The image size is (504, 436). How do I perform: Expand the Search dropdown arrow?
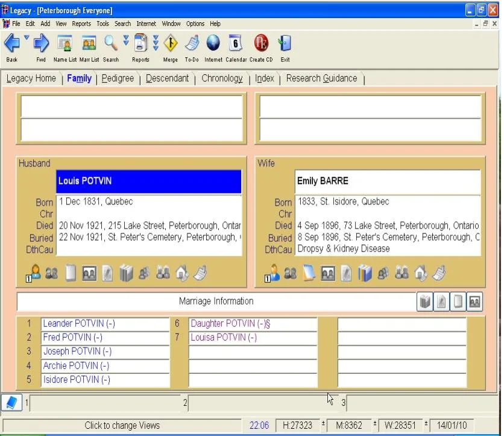coord(126,40)
